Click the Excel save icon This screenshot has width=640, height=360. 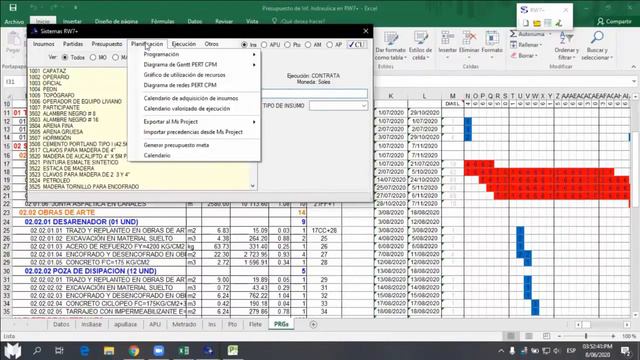(x=13, y=8)
